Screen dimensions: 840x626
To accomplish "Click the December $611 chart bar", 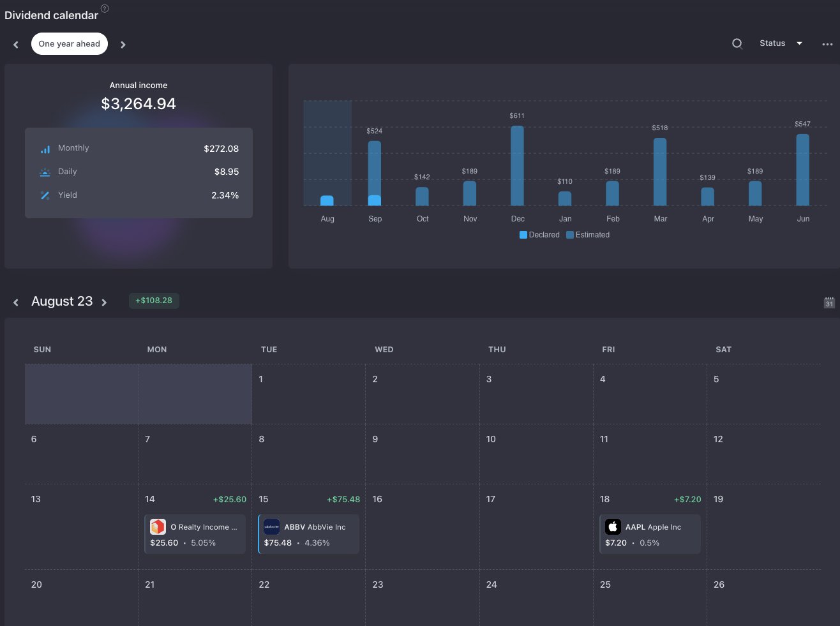I will pos(517,165).
